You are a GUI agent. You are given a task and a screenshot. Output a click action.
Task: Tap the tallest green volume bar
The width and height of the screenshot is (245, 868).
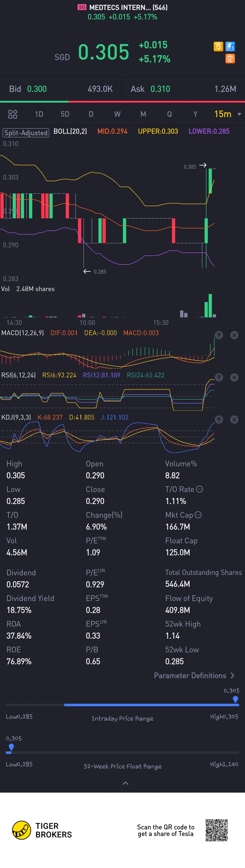click(210, 306)
